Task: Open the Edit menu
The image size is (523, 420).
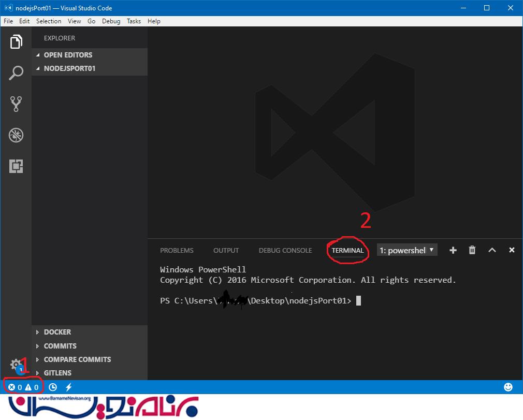Action: pyautogui.click(x=24, y=21)
